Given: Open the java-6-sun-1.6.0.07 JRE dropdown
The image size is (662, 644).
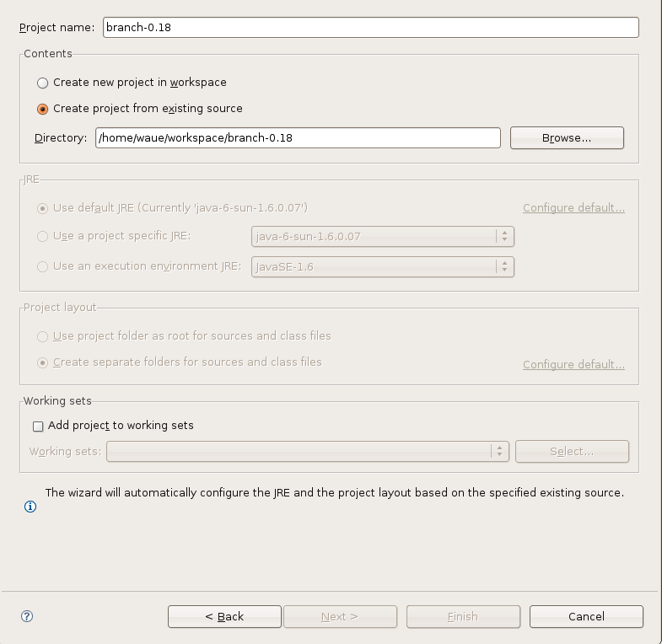Looking at the screenshot, I should point(383,236).
